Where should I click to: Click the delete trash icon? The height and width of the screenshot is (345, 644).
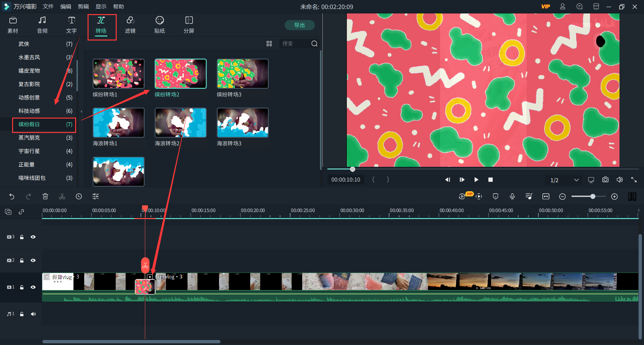click(x=45, y=197)
